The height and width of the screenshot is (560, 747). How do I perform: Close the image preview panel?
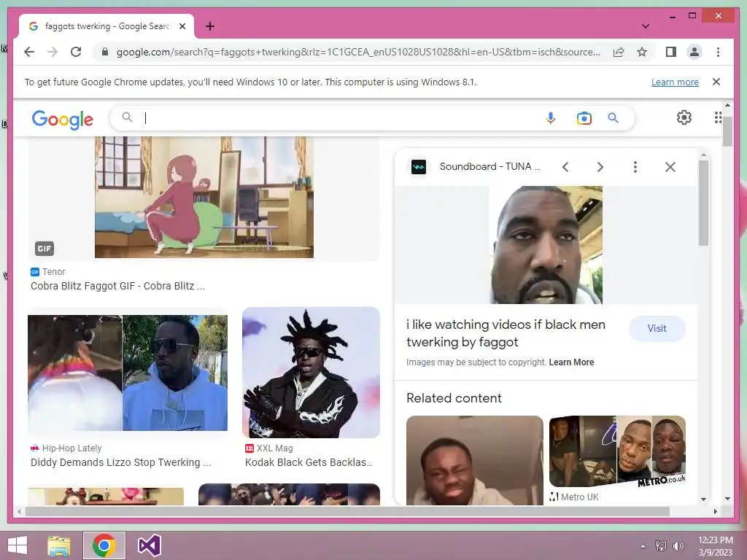click(x=670, y=167)
